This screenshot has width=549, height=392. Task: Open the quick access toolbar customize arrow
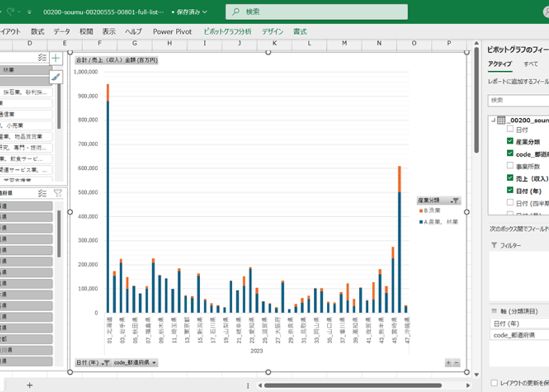(30, 12)
